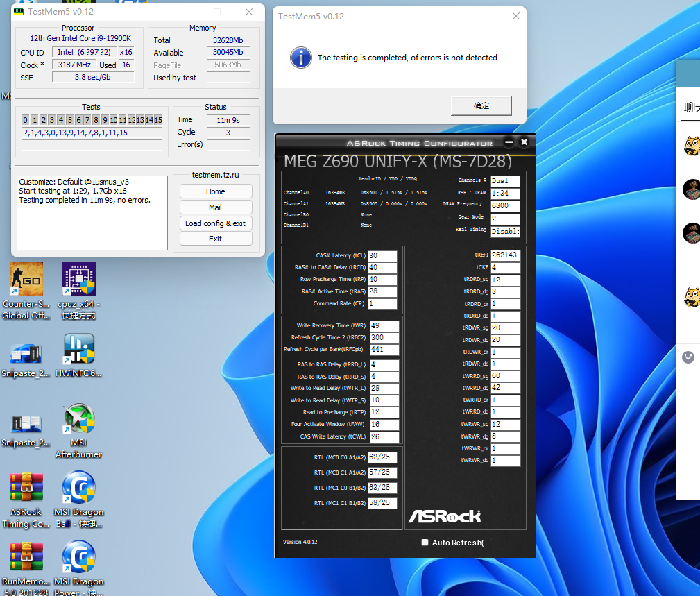Viewport: 700px width, 596px height.
Task: Click the TestMem5 title bar icon
Action: [x=19, y=12]
